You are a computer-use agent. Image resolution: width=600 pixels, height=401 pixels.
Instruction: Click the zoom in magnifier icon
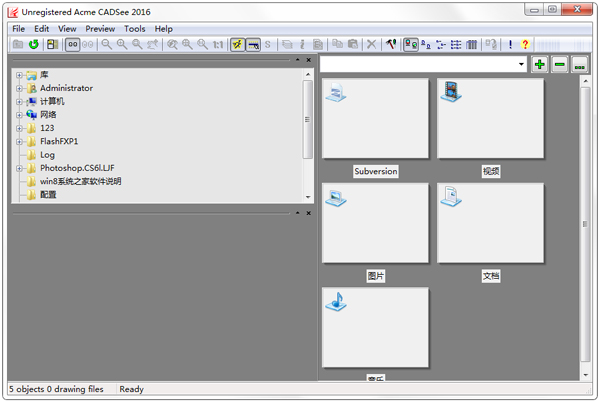(x=122, y=44)
